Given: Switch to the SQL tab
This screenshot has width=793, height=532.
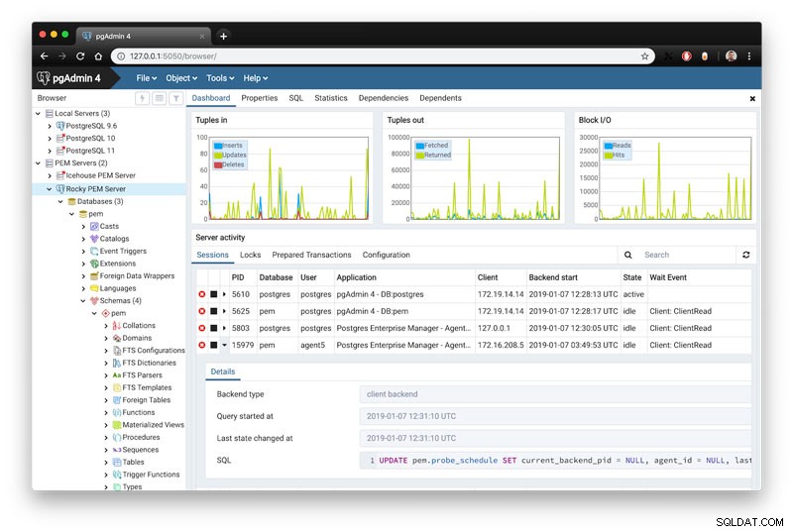Looking at the screenshot, I should tap(295, 98).
